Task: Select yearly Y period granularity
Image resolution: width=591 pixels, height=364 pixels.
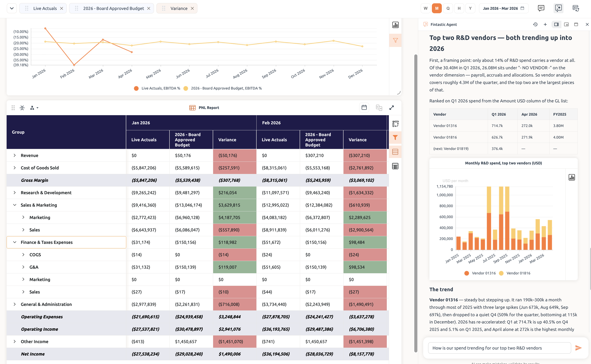Action: [470, 8]
